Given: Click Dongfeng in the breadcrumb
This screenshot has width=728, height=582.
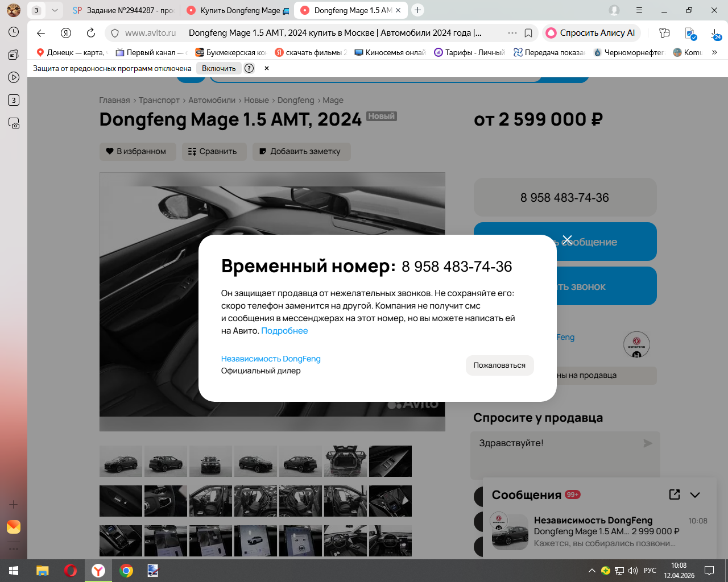Looking at the screenshot, I should 296,100.
